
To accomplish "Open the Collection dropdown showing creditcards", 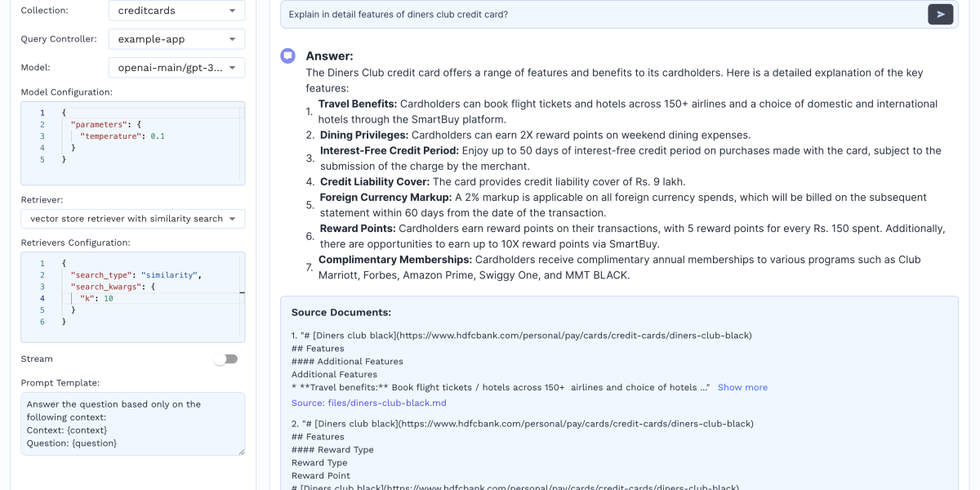I will [176, 11].
